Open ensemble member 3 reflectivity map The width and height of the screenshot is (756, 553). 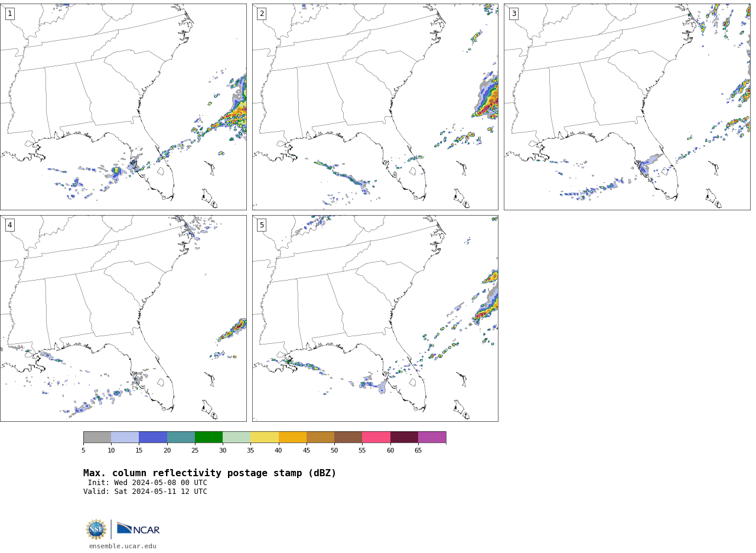coord(627,107)
